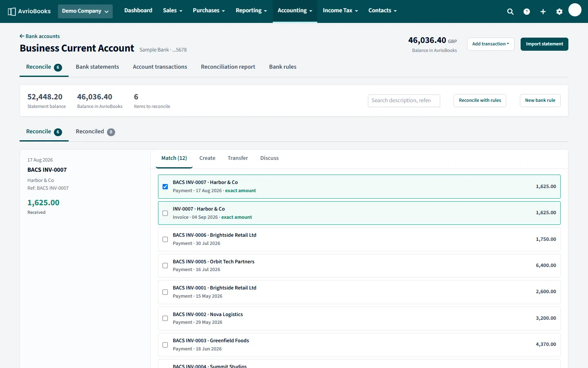The height and width of the screenshot is (368, 588).
Task: Click New bank rule button
Action: (540, 101)
